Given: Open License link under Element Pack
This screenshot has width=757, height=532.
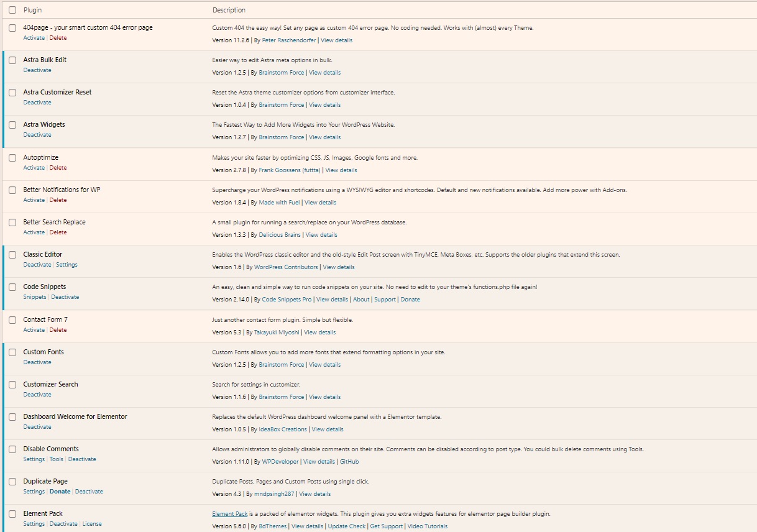Looking at the screenshot, I should pos(92,524).
